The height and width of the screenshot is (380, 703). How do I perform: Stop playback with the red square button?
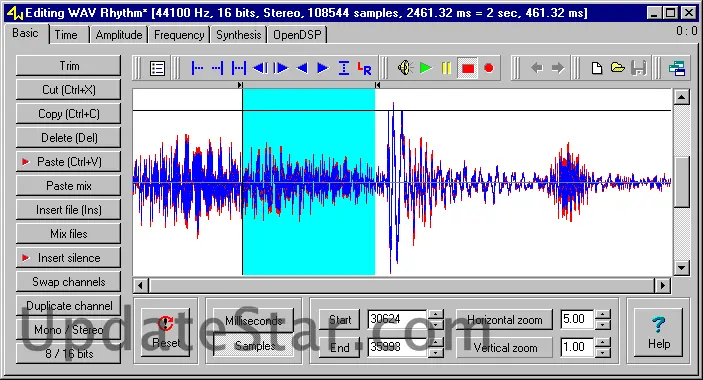click(468, 69)
